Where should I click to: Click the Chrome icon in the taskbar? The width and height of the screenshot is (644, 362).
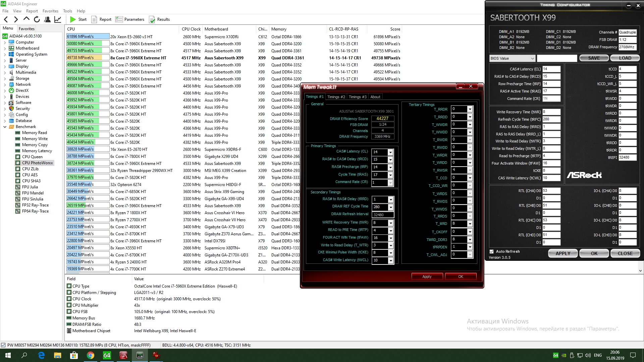click(x=90, y=355)
